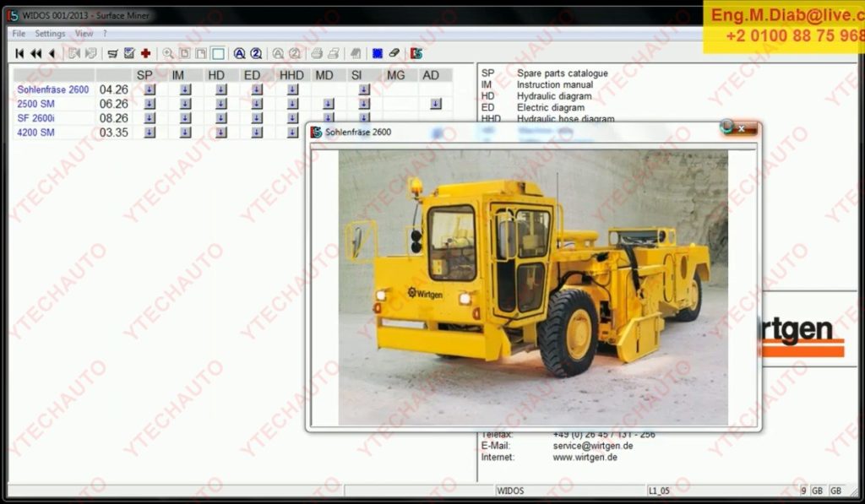Screen dimensions: 865x504
Task: Click the blue square toolbar icon
Action: click(x=377, y=53)
